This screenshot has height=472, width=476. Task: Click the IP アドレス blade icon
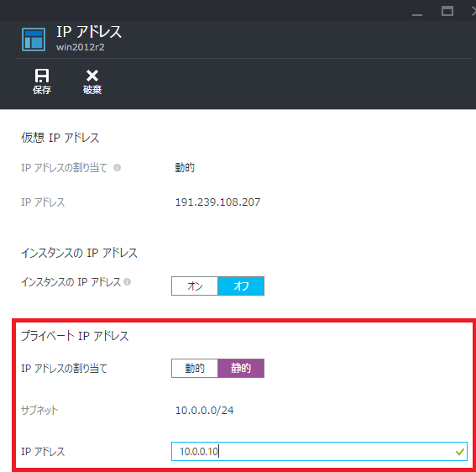click(x=34, y=39)
